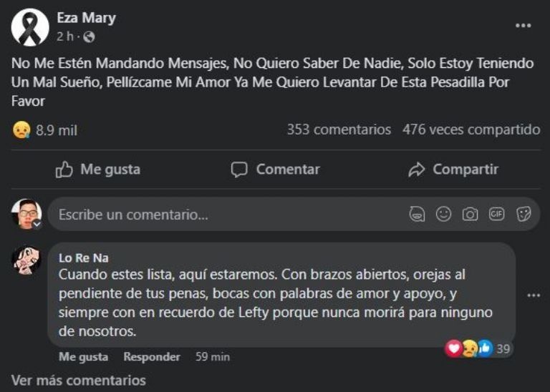
Task: Attach a photo with the camera icon
Action: [x=470, y=214]
